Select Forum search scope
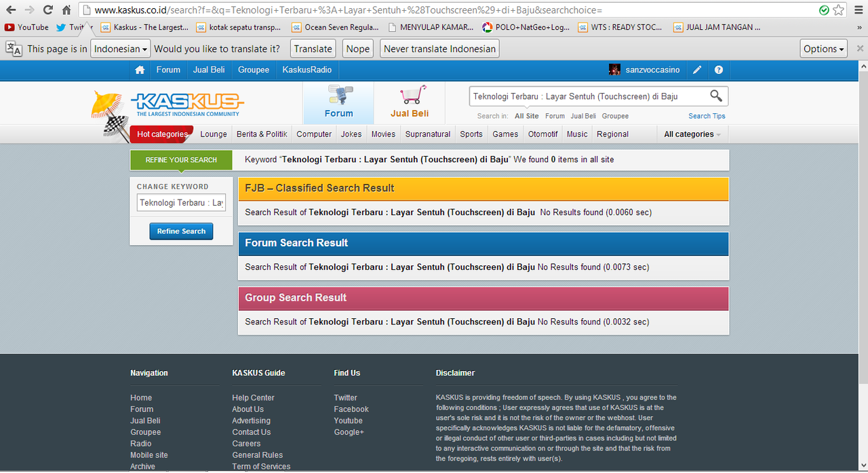The width and height of the screenshot is (868, 473). point(555,116)
